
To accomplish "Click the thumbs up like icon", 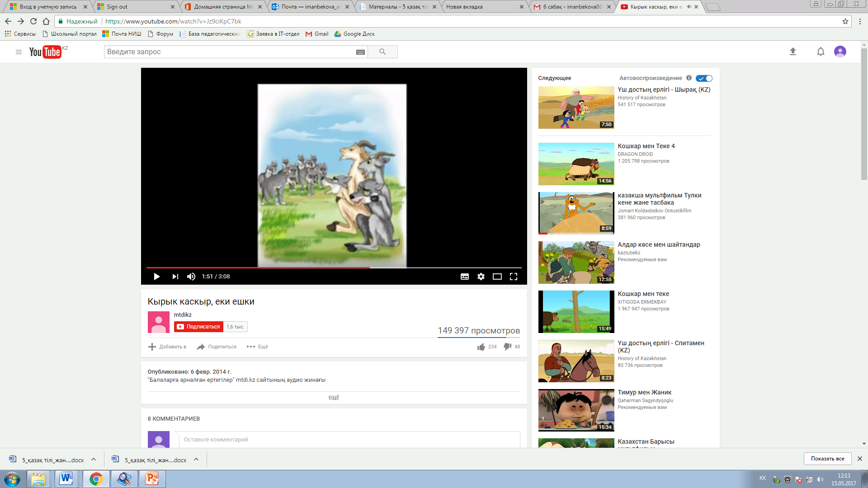I will tap(481, 347).
